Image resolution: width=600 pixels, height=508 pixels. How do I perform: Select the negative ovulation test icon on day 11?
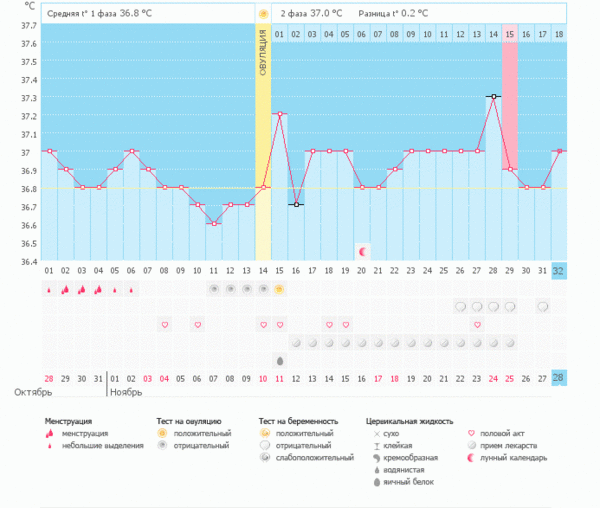214,289
